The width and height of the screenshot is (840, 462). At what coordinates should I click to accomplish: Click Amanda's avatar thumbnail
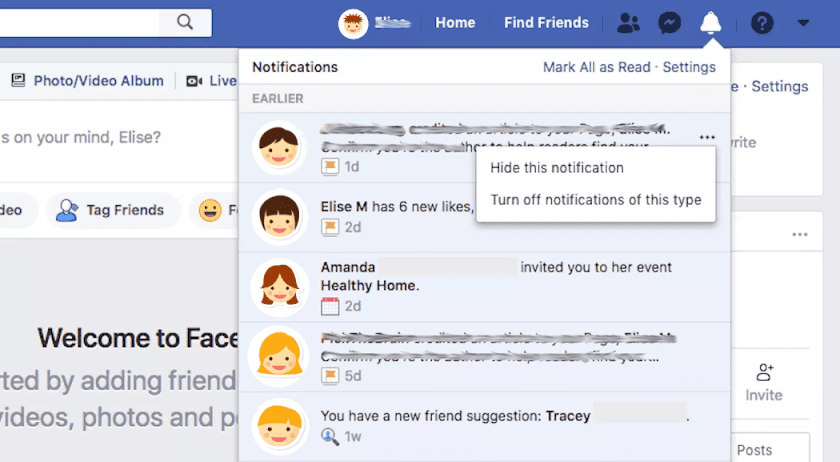tap(279, 287)
